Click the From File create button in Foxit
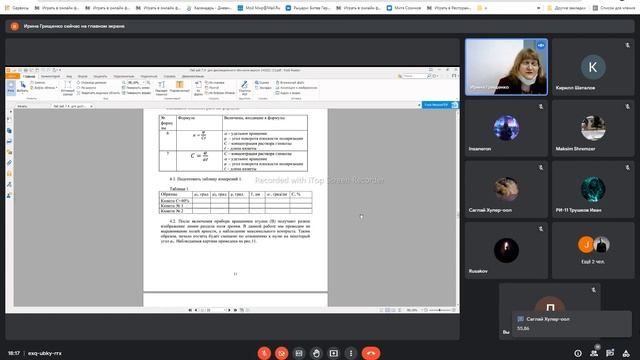This screenshot has width=640, height=360. pos(198,88)
